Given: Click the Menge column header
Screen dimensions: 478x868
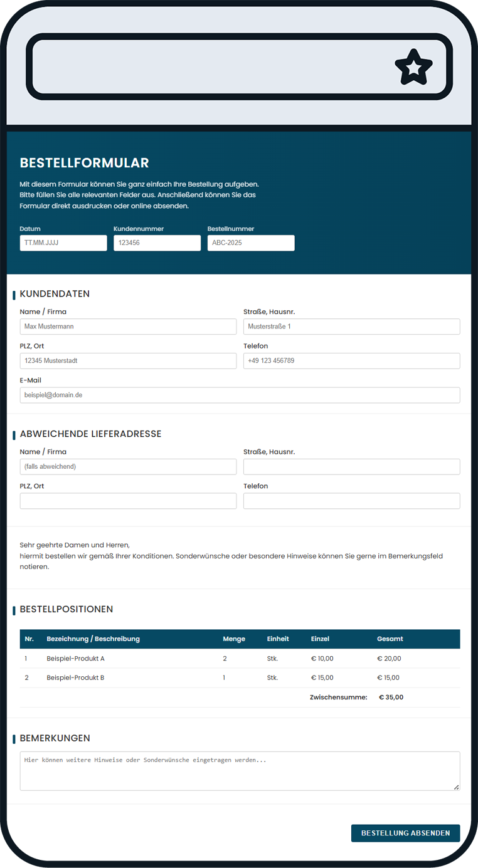Looking at the screenshot, I should click(x=234, y=639).
